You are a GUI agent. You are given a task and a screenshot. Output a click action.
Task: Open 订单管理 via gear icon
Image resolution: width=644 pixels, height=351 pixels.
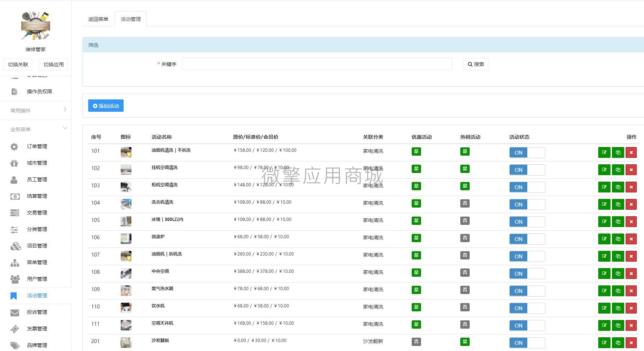pyautogui.click(x=14, y=147)
